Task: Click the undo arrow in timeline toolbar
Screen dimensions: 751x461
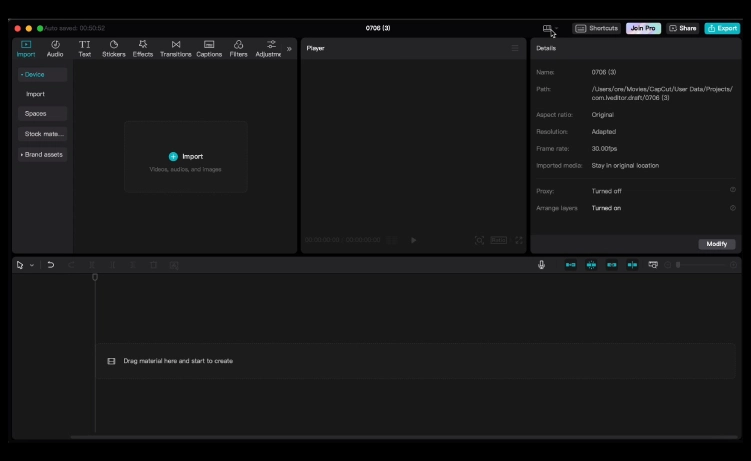Action: 51,265
